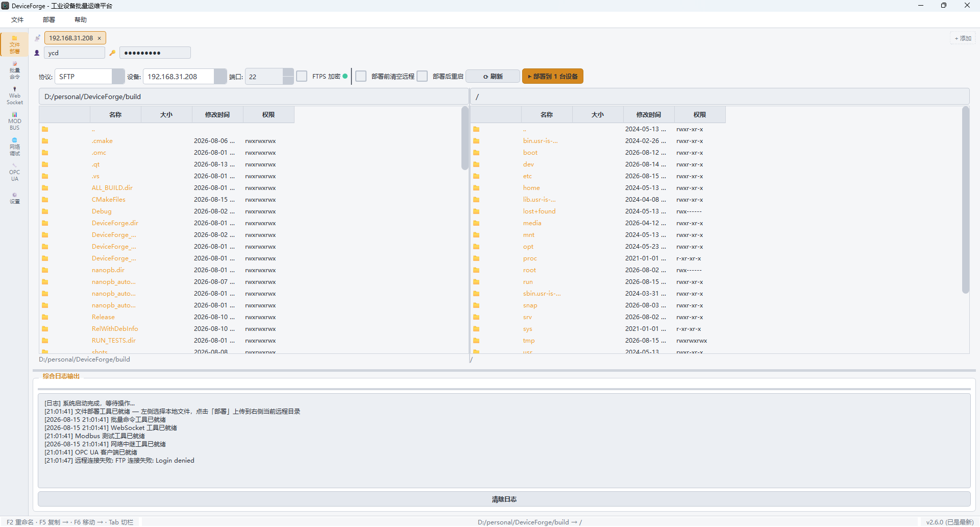Tick the 部署后重启 checkbox

422,76
